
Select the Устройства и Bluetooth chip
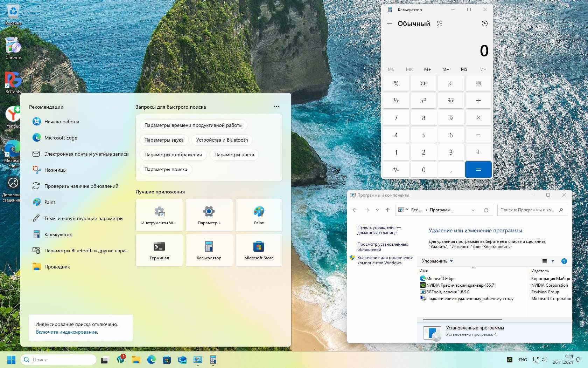coord(222,140)
